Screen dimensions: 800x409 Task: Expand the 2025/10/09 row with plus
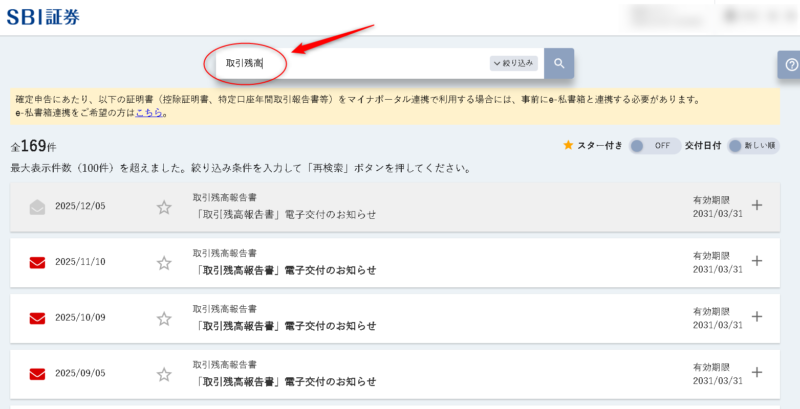(757, 317)
